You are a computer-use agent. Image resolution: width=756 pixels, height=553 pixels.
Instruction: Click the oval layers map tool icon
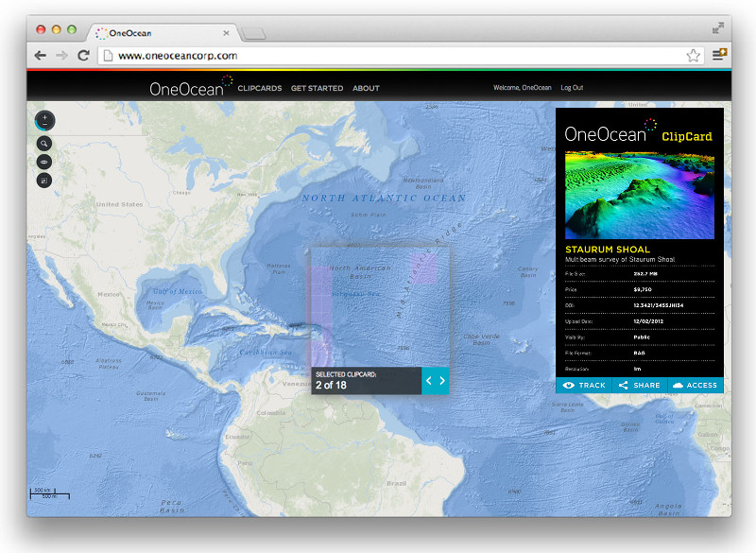pos(44,162)
